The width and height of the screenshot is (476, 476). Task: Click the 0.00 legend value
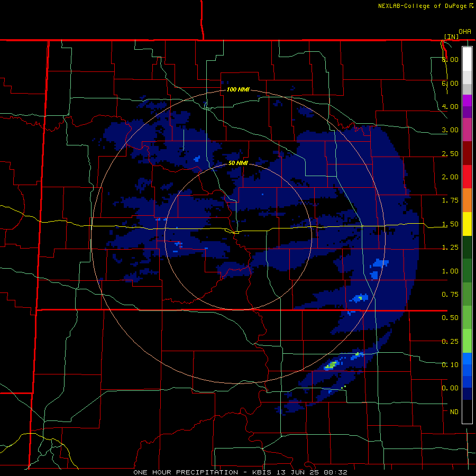(x=450, y=388)
